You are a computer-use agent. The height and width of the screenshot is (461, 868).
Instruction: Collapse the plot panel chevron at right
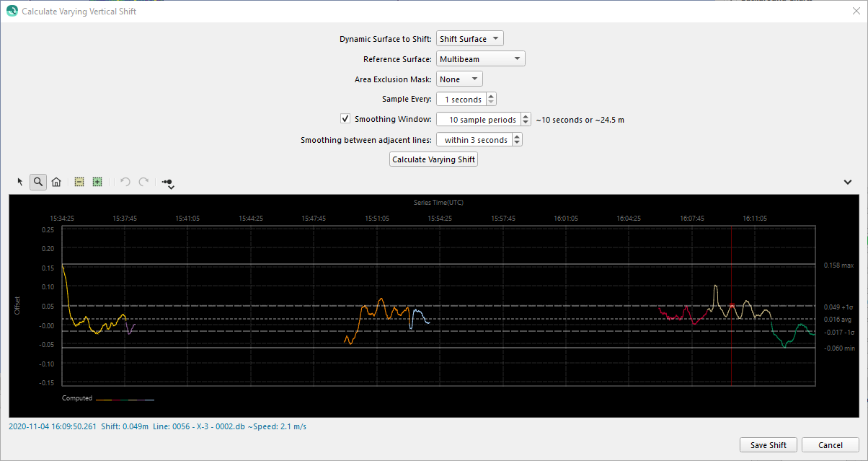coord(848,183)
